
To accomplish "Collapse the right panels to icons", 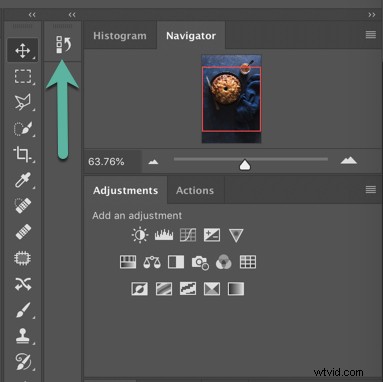I will pos(372,15).
